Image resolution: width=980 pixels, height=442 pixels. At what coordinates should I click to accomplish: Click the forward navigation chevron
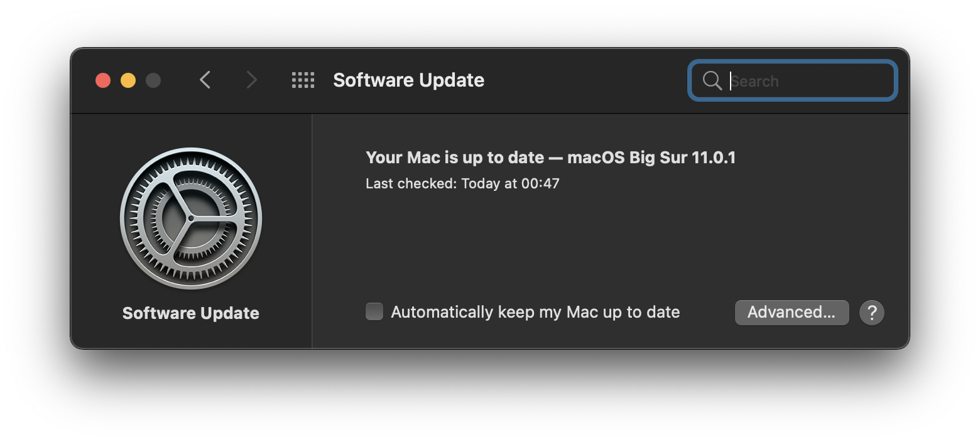click(x=251, y=80)
